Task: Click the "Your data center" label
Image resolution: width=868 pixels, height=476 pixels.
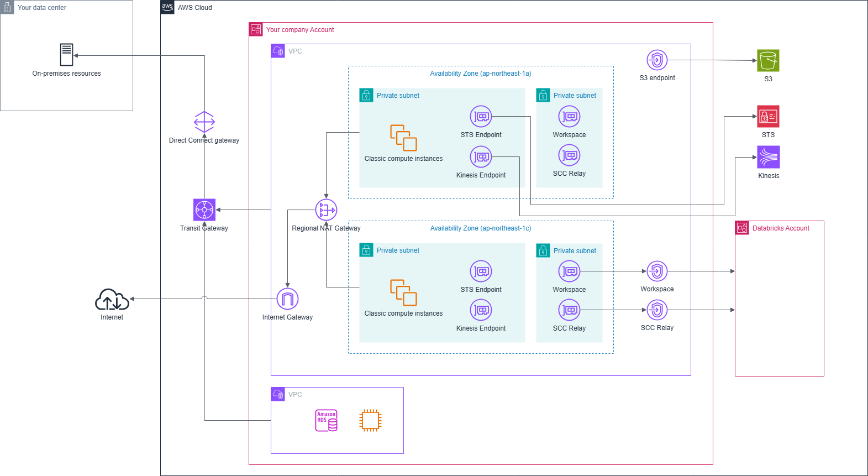Action: click(42, 8)
